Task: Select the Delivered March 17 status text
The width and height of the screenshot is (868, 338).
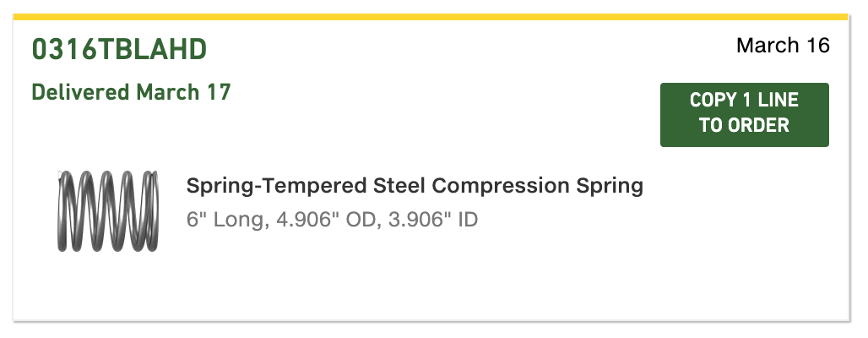Action: pyautogui.click(x=131, y=92)
